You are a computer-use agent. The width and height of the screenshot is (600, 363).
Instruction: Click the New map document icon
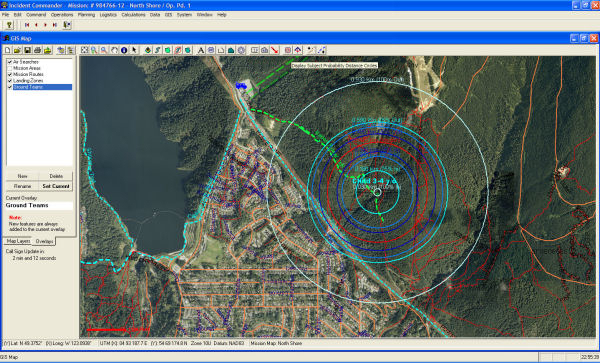point(8,50)
